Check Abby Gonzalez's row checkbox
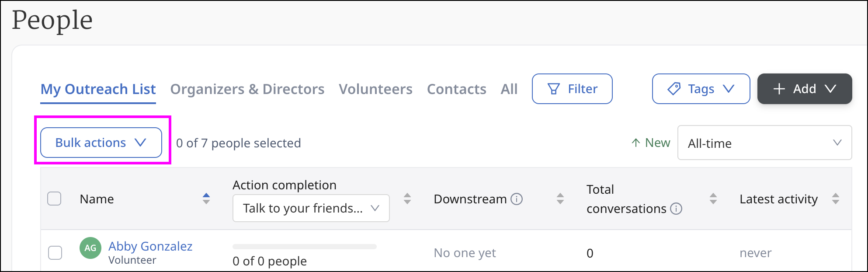 (x=55, y=253)
